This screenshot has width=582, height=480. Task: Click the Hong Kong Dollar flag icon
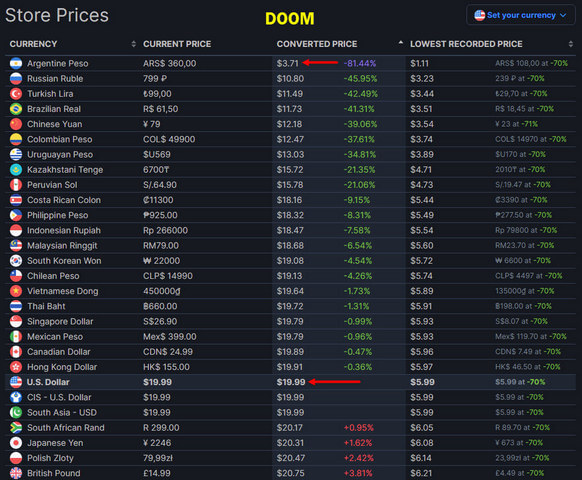click(x=16, y=367)
